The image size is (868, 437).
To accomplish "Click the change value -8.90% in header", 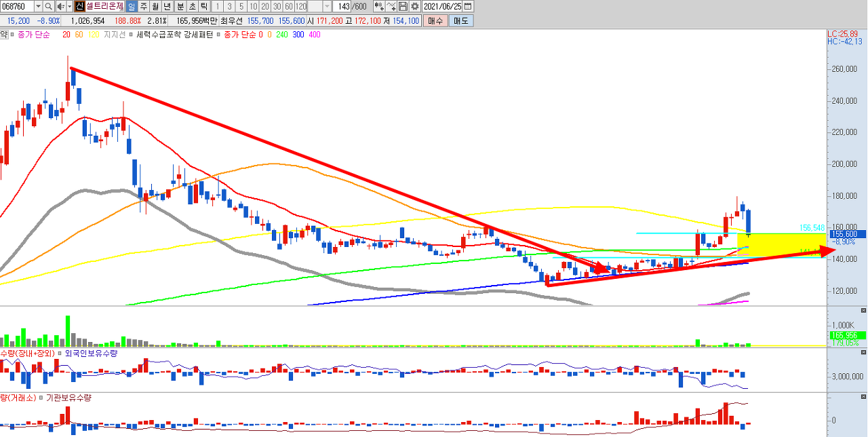I will tap(47, 21).
